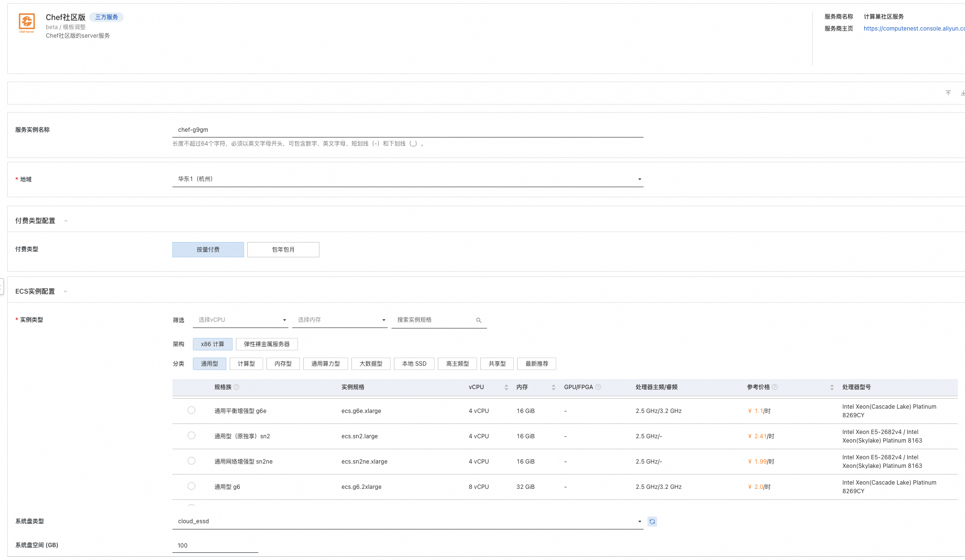Switch to 高主频型 category tab
The image size is (965, 560).
click(457, 364)
